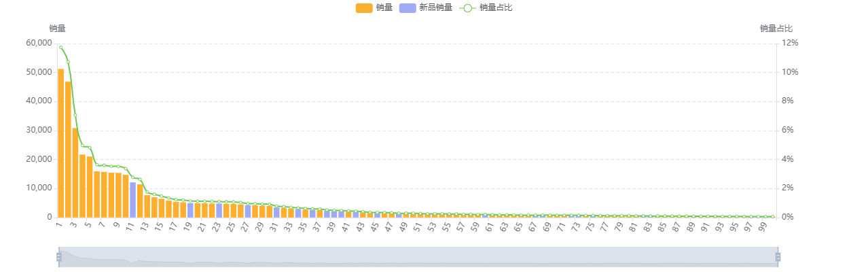Click the green circle line legend icon

(x=468, y=7)
